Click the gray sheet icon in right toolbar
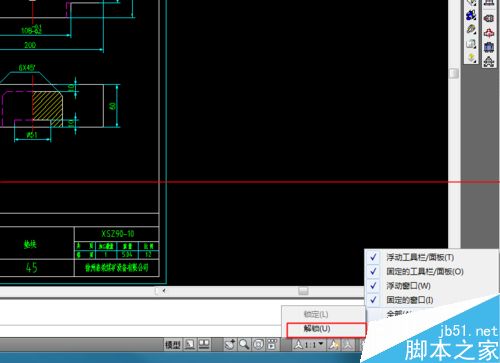The image size is (500, 363). pos(471,44)
